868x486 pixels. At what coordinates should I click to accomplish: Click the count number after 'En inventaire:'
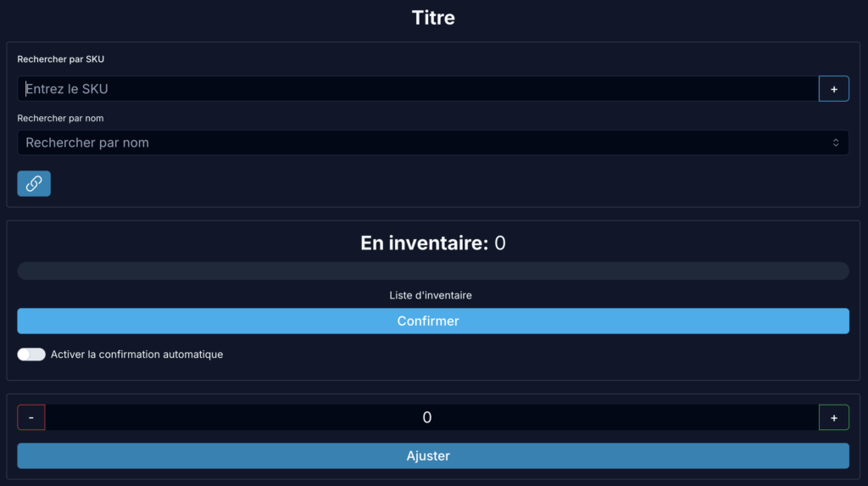coord(500,243)
